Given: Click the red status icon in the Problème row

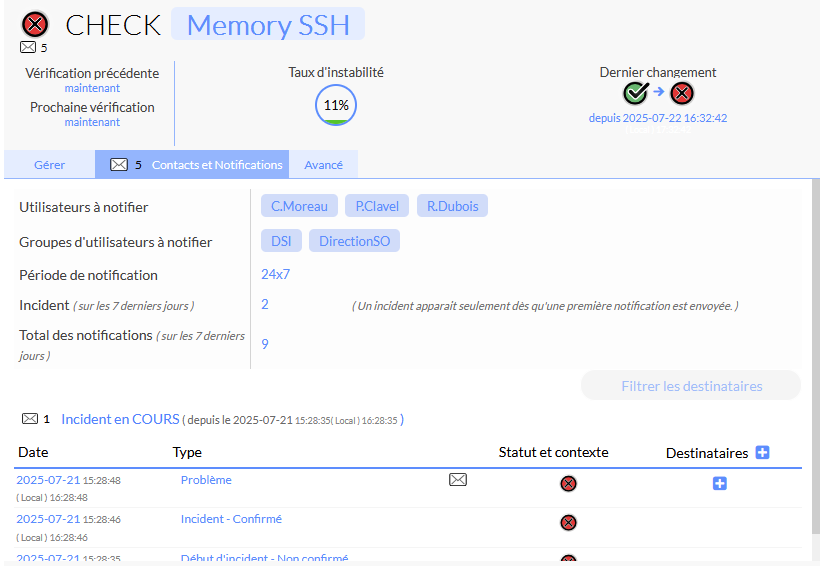Looking at the screenshot, I should click(568, 484).
